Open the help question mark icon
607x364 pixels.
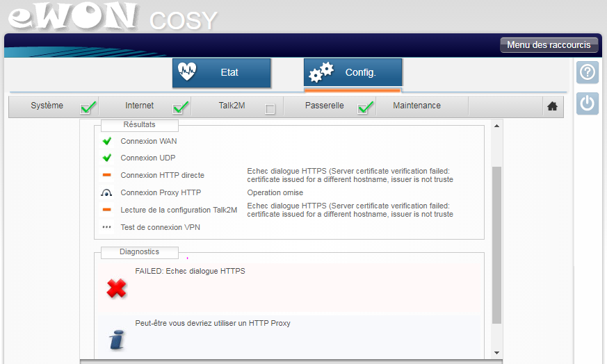pos(588,72)
